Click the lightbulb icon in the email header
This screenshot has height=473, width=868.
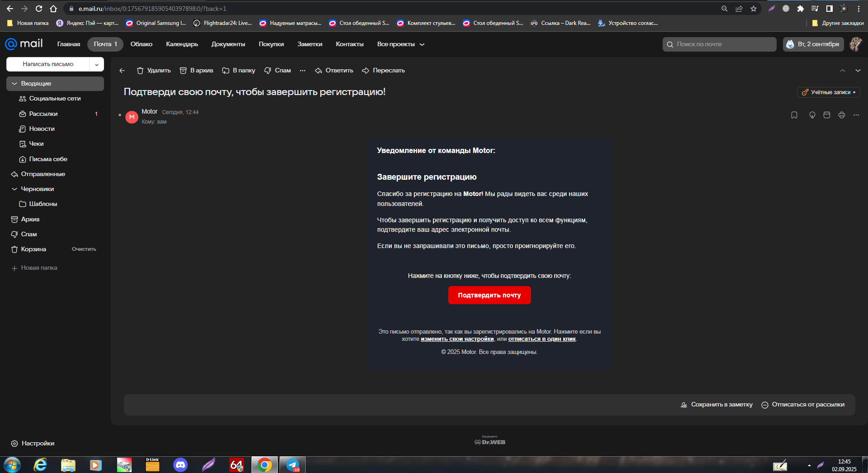[x=812, y=115]
